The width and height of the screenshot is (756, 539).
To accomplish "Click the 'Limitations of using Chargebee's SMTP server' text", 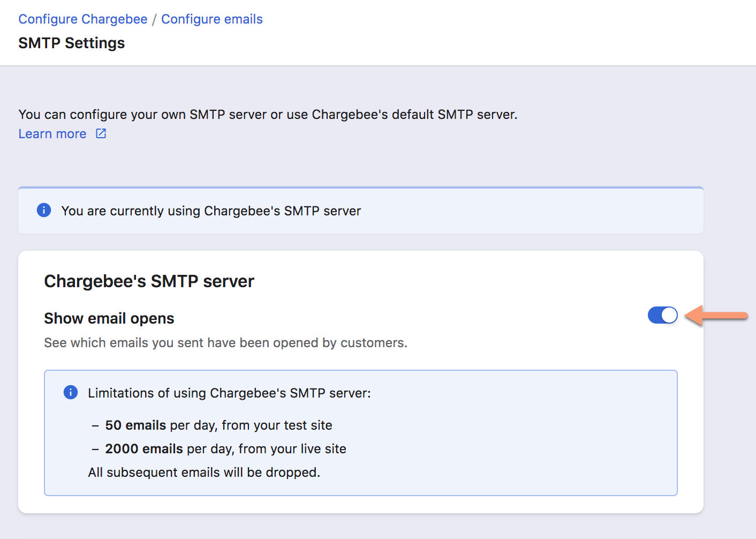I will click(x=229, y=393).
